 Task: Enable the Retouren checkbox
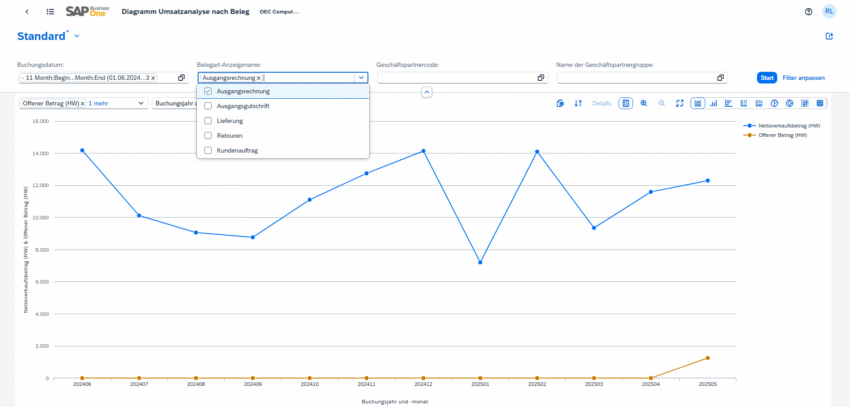208,135
